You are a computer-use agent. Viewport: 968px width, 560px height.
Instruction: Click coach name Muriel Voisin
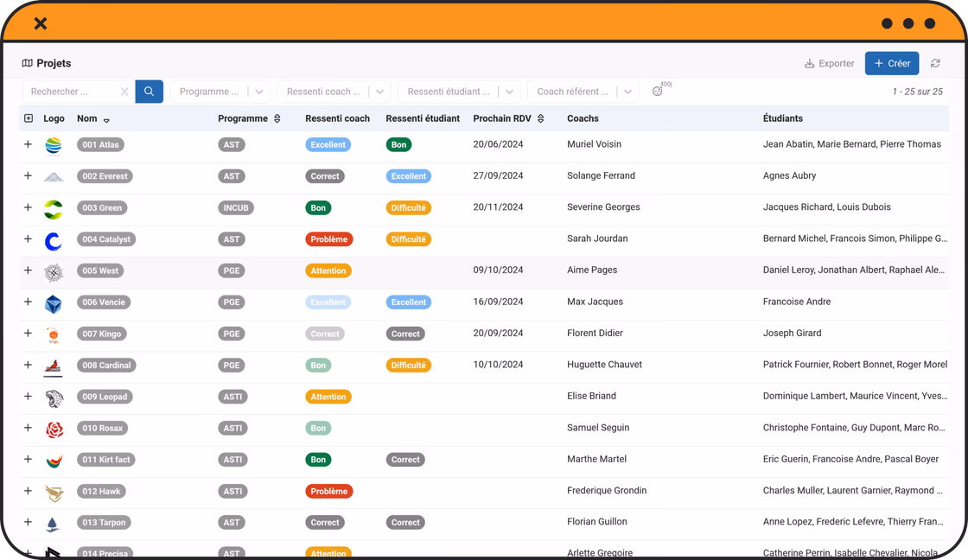tap(595, 143)
